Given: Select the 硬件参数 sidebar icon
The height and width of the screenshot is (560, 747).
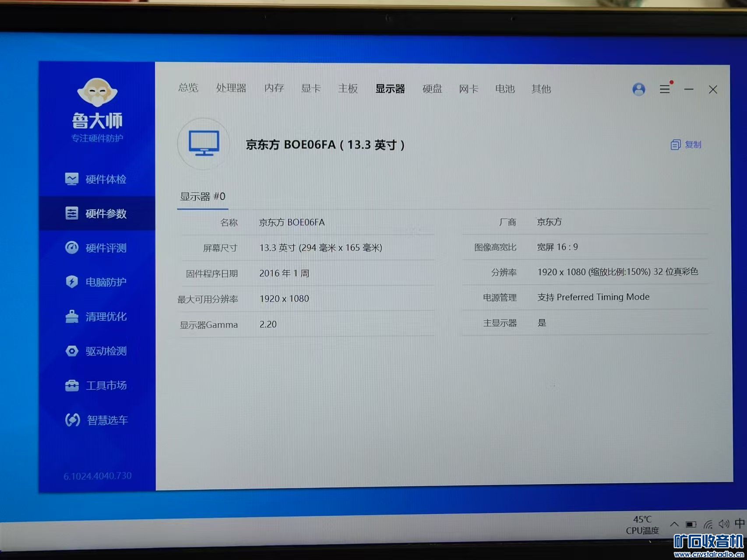Looking at the screenshot, I should tap(72, 213).
